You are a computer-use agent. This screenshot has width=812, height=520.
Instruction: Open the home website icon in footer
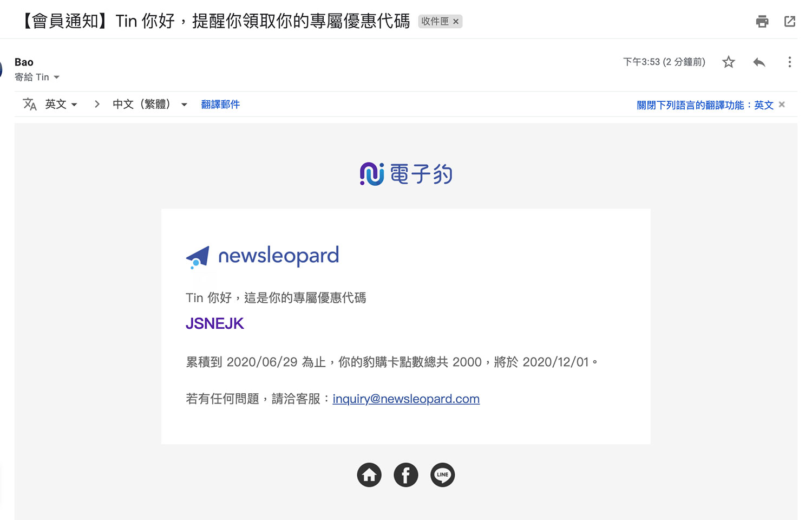coord(369,475)
